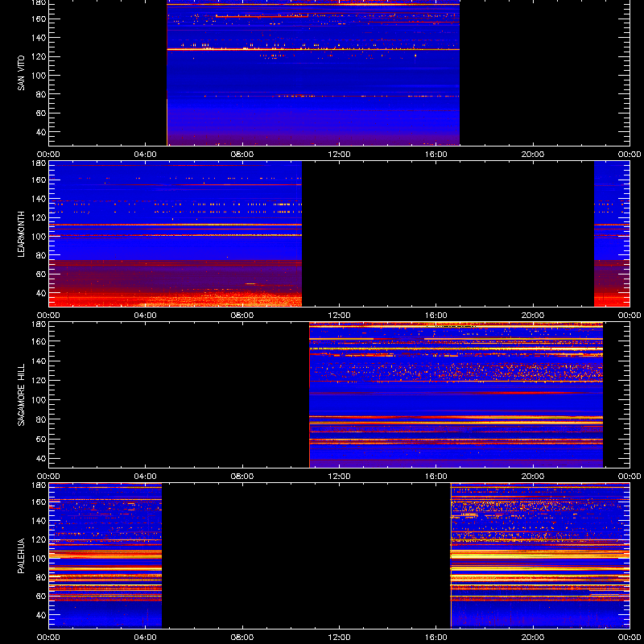Click 20:00 time label under Palehua panel
This screenshot has width=644, height=644.
click(533, 638)
